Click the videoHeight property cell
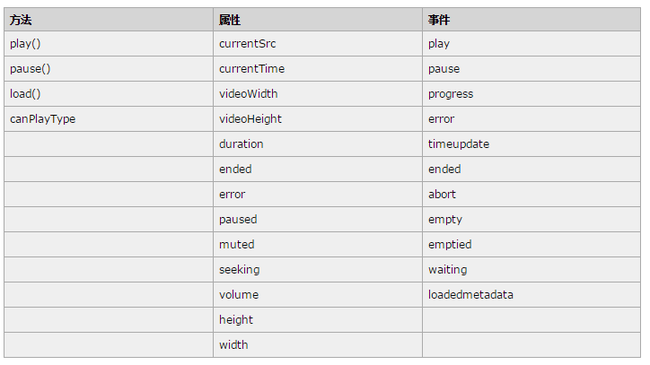The image size is (650, 365). click(318, 119)
